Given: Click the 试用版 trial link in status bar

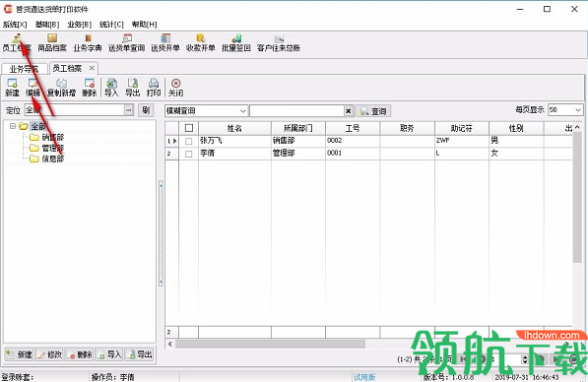Looking at the screenshot, I should pos(364,377).
